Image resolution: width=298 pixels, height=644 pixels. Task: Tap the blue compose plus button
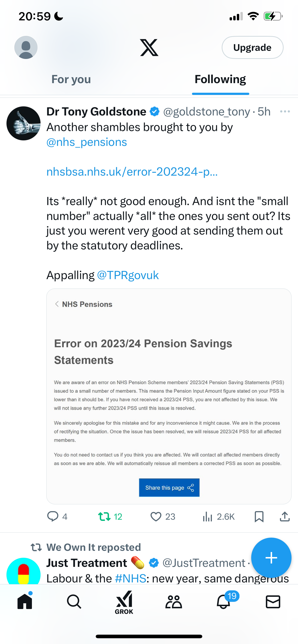coord(271,558)
